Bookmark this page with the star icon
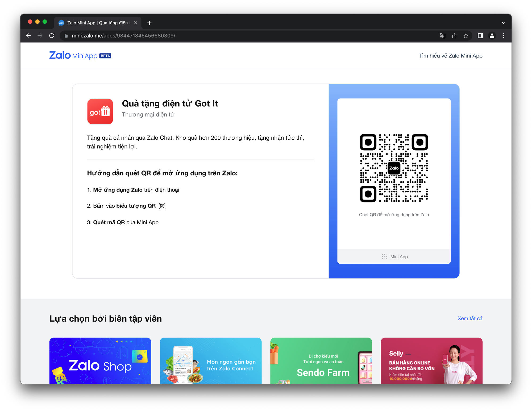Viewport: 532px width, 411px height. click(466, 36)
